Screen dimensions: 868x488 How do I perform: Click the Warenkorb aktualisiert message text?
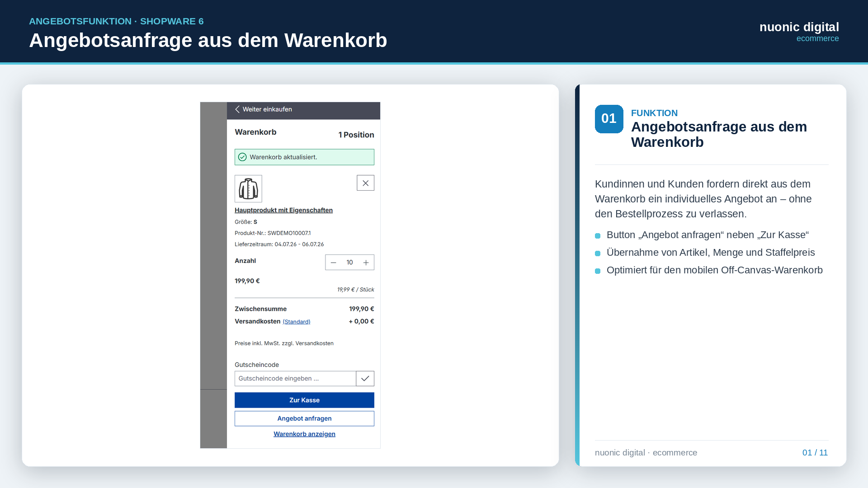click(x=283, y=157)
